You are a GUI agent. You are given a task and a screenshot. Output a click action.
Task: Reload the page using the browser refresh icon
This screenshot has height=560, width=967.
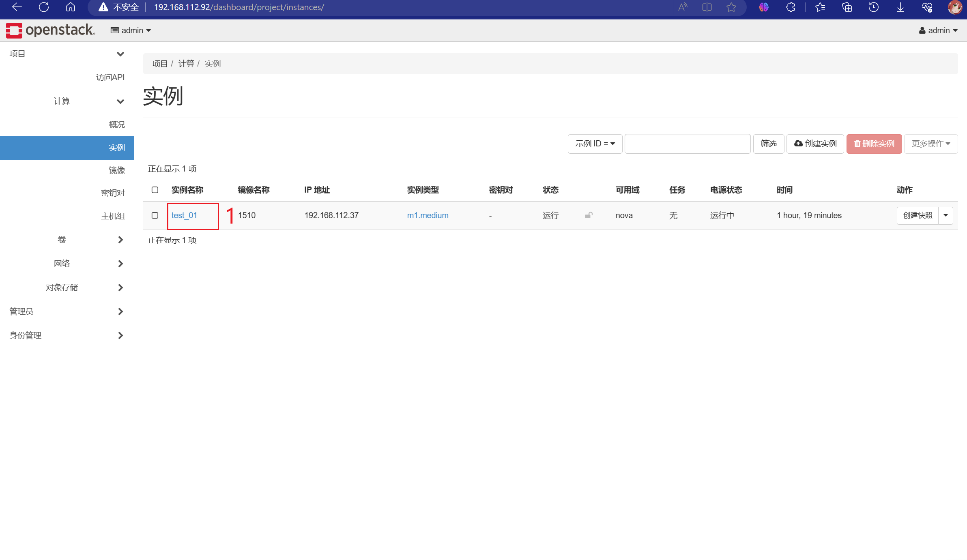pyautogui.click(x=43, y=7)
